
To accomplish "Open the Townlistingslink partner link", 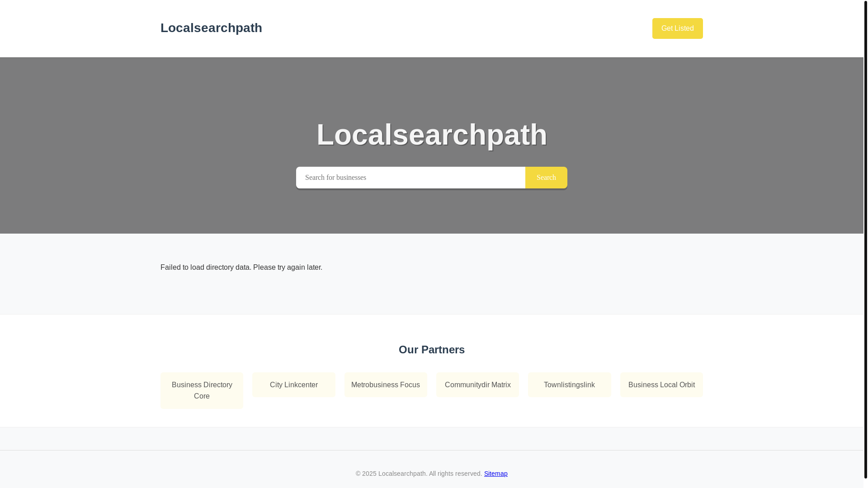I will 569,385.
